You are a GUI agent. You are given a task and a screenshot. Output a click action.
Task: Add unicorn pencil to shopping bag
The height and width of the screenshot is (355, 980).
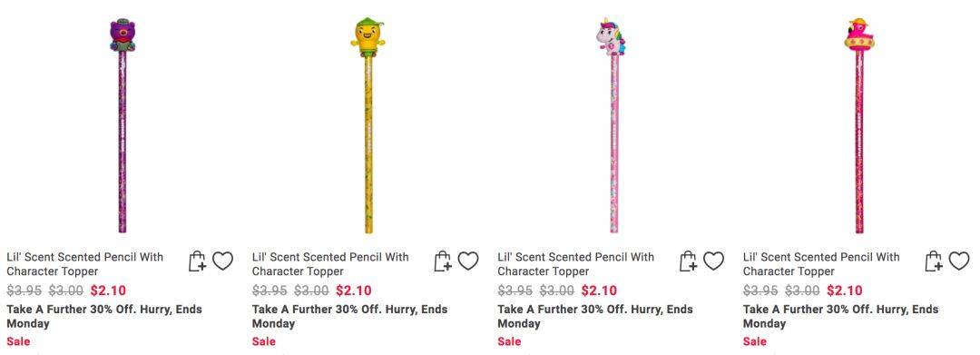[689, 261]
